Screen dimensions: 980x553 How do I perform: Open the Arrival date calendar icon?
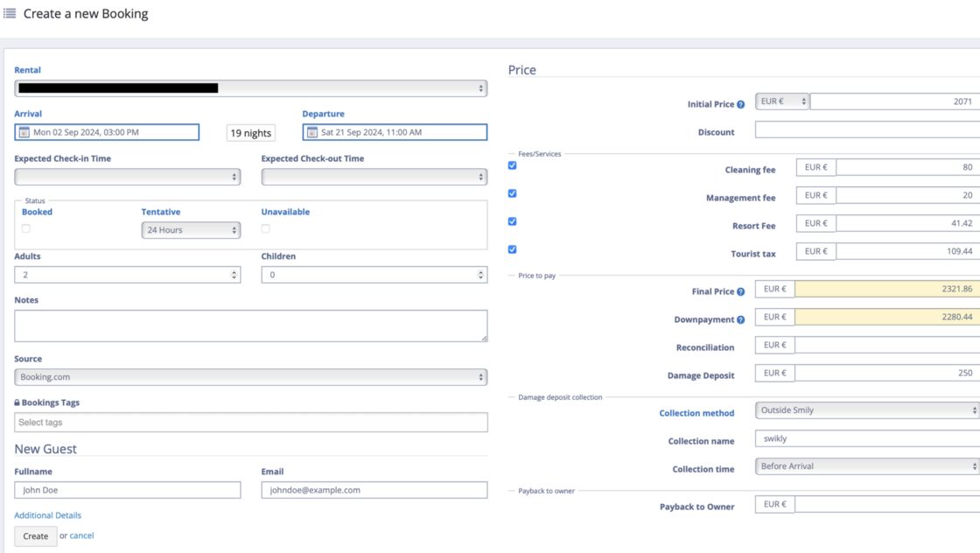point(24,133)
